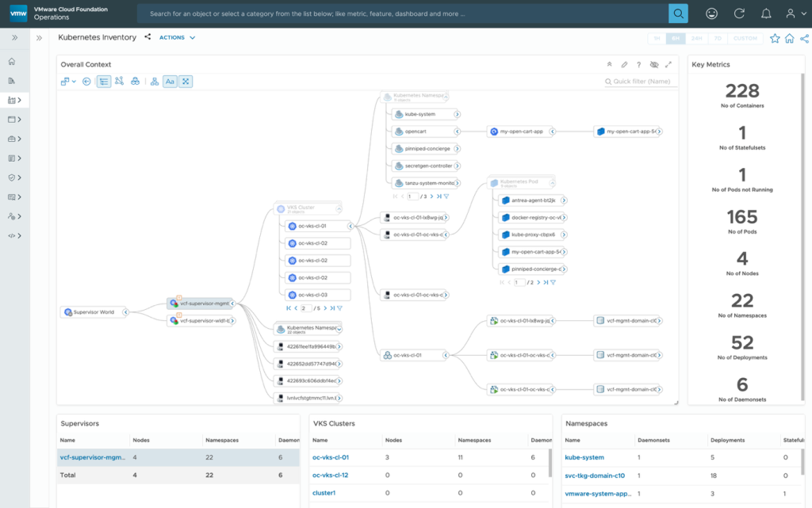Toggle the Aa text labels button
The width and height of the screenshot is (812, 508).
coord(170,81)
